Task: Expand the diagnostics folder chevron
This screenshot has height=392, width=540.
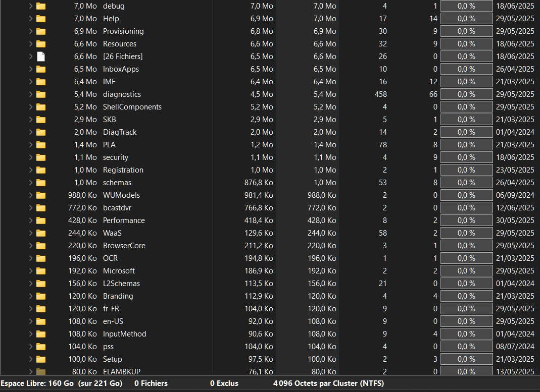Action: [x=31, y=94]
